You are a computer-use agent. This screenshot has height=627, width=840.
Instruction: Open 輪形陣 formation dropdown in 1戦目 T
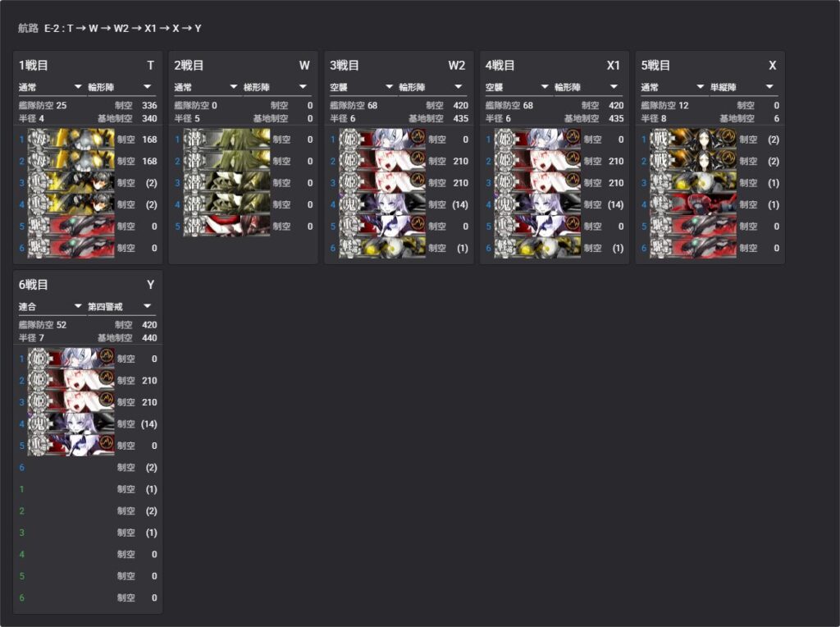click(x=121, y=87)
